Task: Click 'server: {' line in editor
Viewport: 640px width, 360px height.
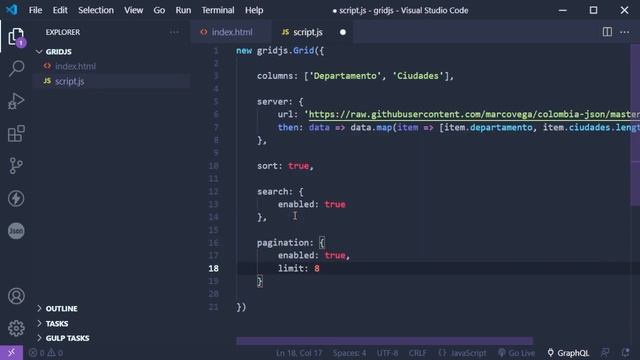Action: [x=280, y=102]
